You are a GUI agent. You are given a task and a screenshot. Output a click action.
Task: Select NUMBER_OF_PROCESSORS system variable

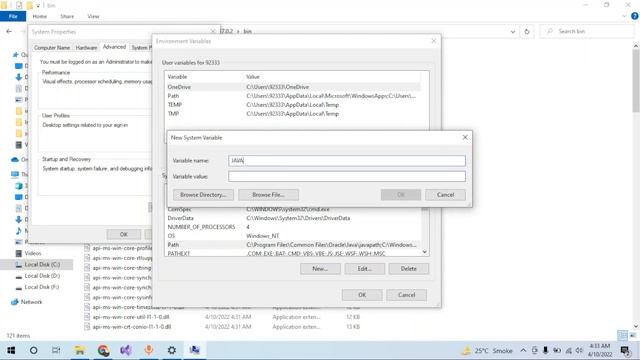(293, 227)
